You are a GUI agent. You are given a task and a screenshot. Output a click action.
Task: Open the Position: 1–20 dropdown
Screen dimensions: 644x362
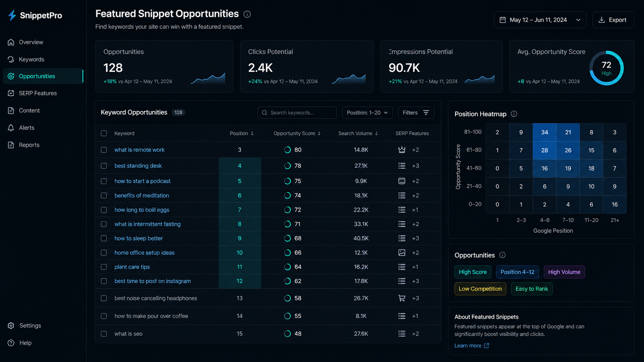point(367,113)
